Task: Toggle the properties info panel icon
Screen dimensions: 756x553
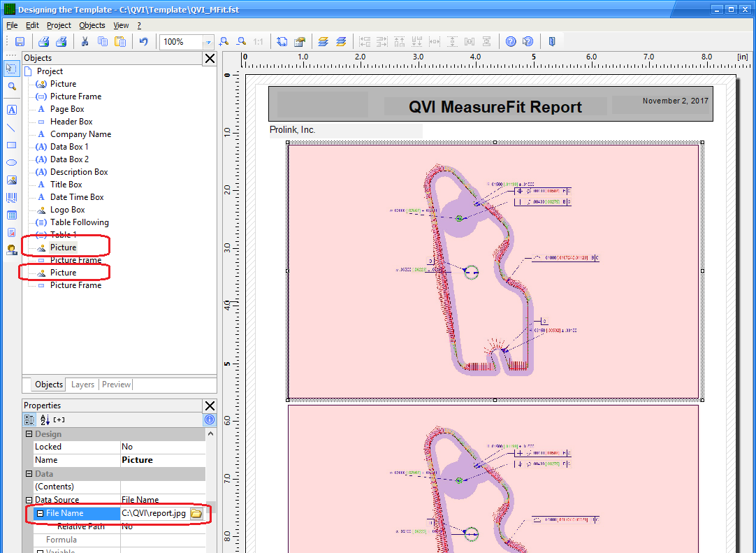Action: click(x=210, y=419)
